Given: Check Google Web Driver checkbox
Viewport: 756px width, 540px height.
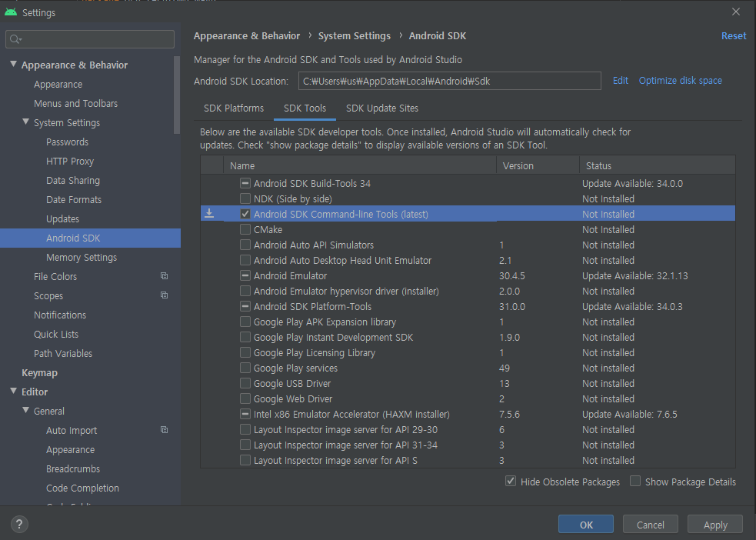Looking at the screenshot, I should click(245, 398).
